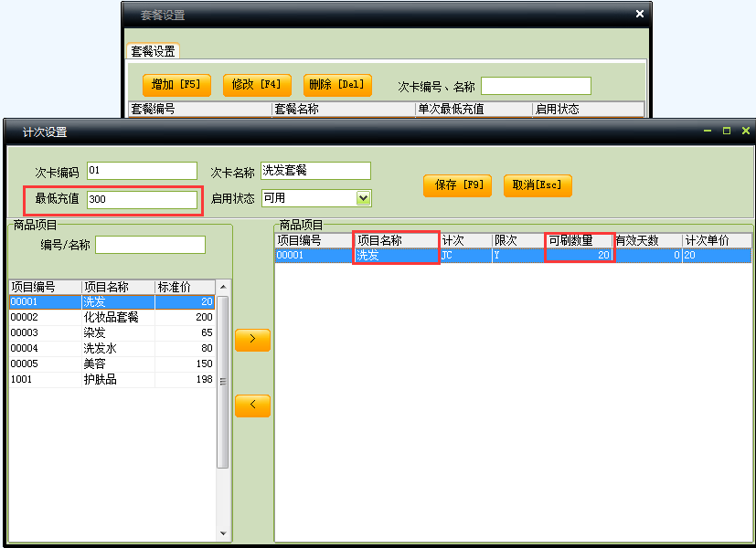Select the 护肤品 row in the left list

(112, 379)
